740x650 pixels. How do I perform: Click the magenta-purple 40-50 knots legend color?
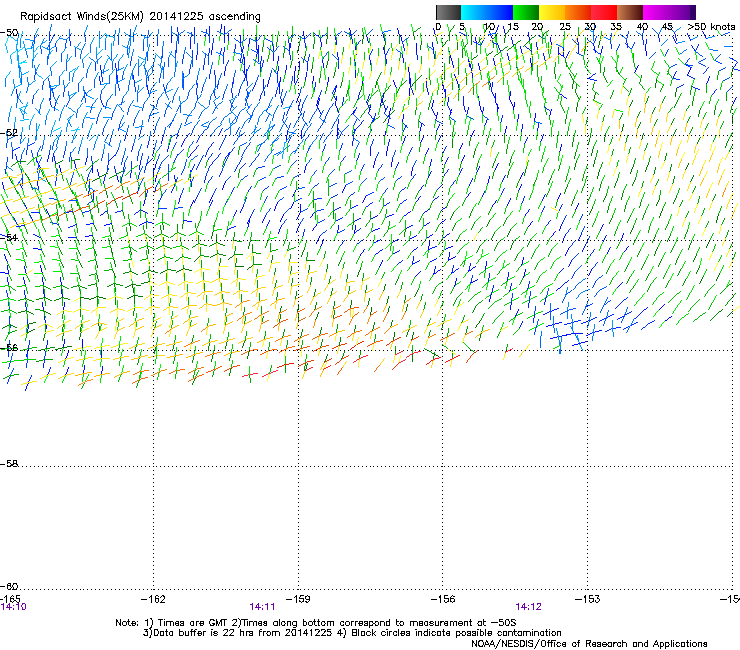click(669, 12)
